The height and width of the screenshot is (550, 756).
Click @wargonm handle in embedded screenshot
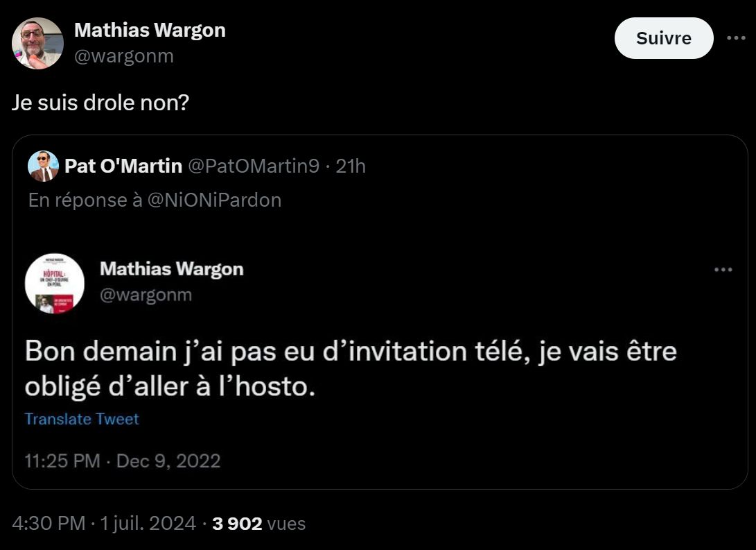146,295
